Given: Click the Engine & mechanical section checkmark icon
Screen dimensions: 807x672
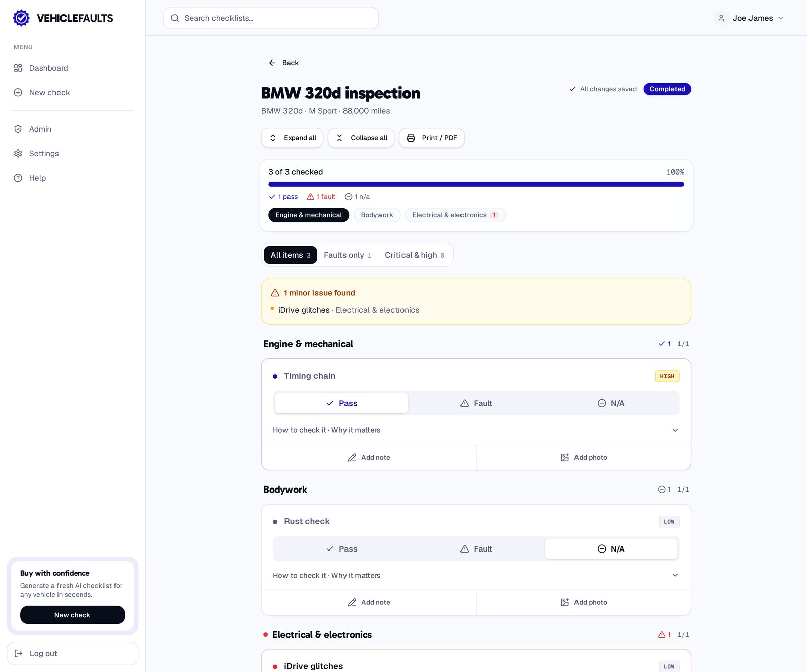Looking at the screenshot, I should 662,344.
